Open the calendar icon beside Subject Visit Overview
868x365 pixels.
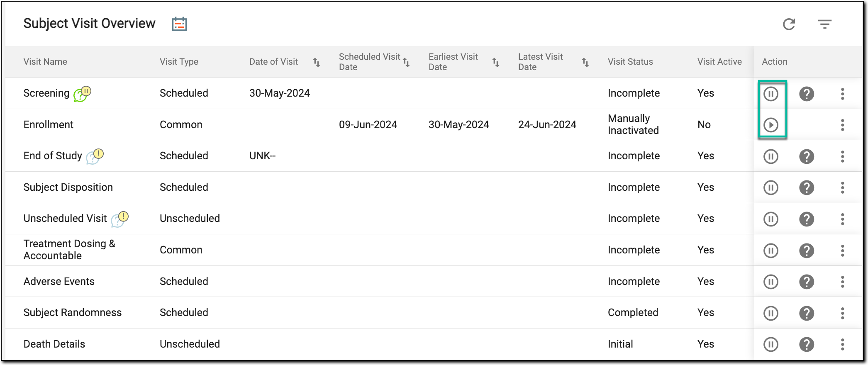point(179,24)
